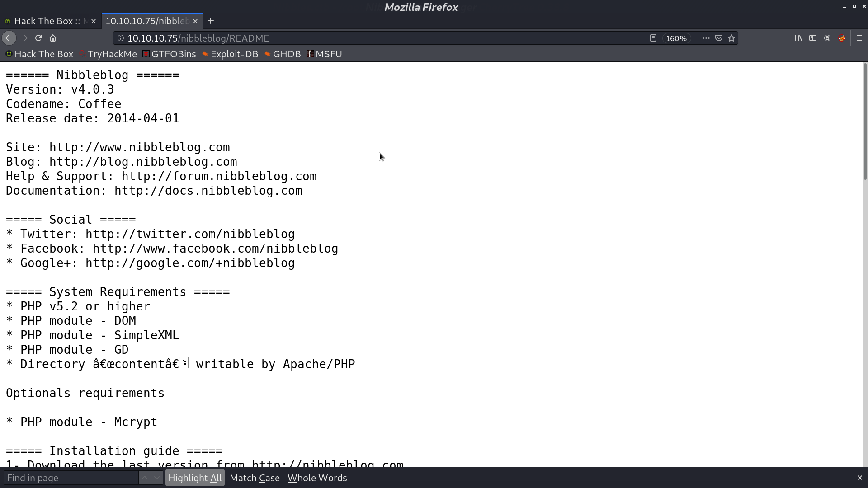868x488 pixels.
Task: Go to next find match
Action: point(157,478)
